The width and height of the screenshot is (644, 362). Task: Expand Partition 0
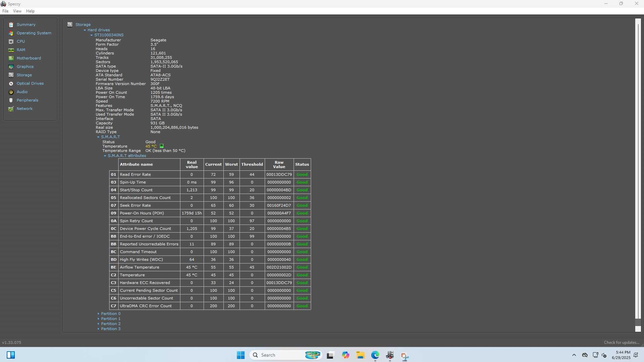[x=98, y=314]
